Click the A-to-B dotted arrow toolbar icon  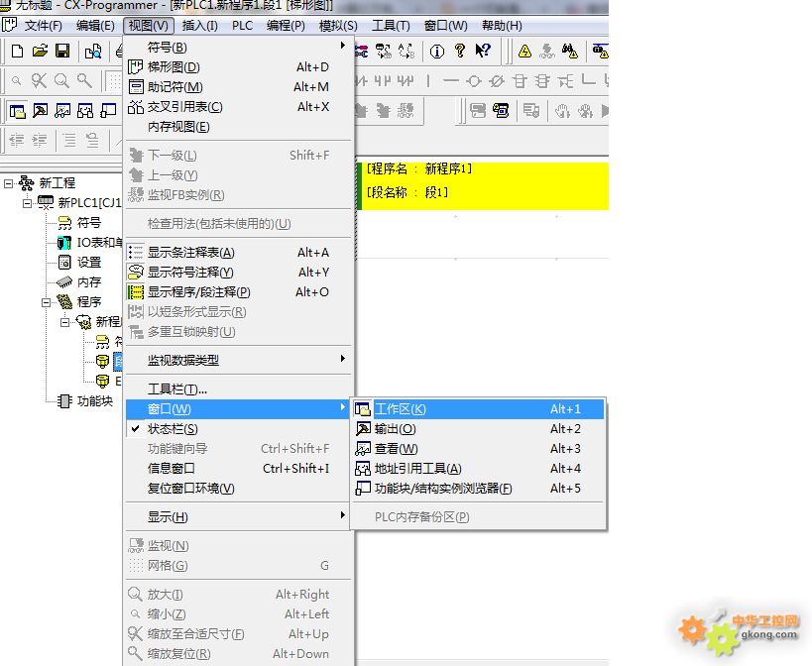coord(406,51)
